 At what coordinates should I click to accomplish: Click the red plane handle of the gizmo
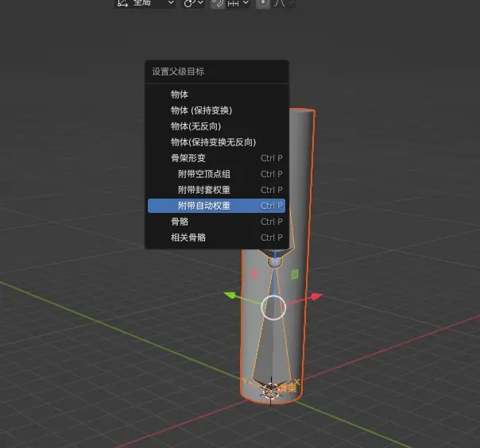click(254, 273)
